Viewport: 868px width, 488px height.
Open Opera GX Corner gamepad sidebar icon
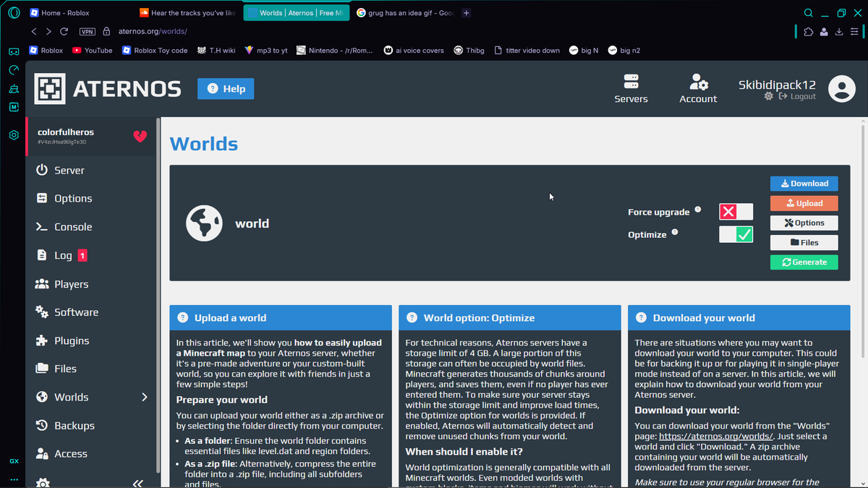pos(13,51)
